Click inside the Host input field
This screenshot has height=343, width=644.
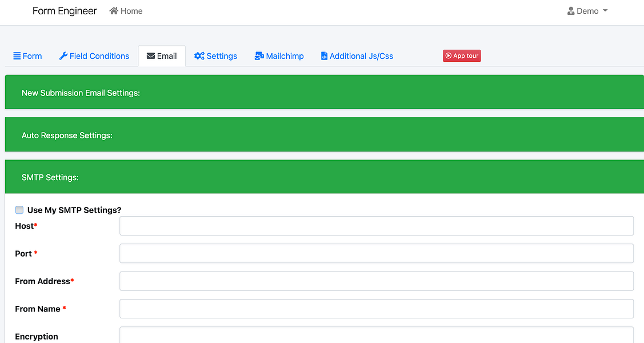[x=376, y=225]
